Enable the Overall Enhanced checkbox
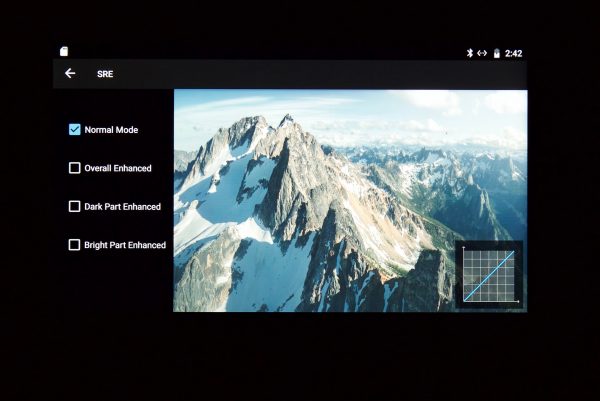The image size is (600, 401). click(74, 168)
